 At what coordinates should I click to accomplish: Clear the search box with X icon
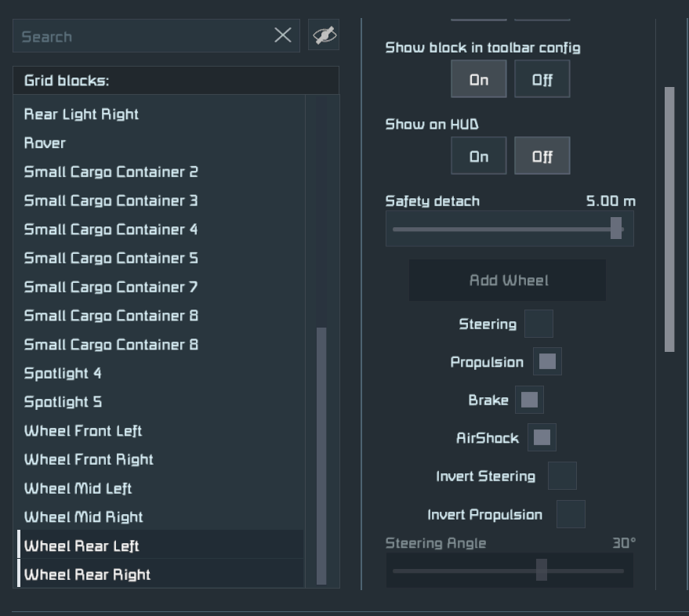pos(283,35)
